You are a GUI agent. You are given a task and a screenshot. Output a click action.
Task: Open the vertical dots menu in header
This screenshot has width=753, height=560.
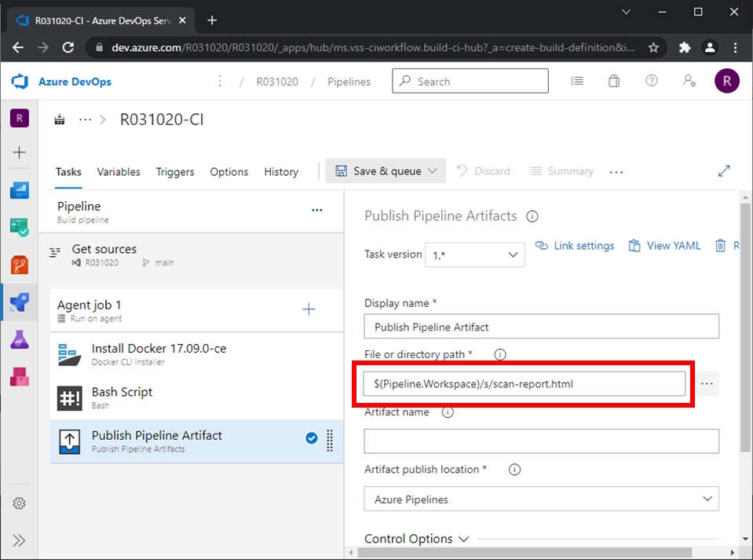(x=220, y=81)
